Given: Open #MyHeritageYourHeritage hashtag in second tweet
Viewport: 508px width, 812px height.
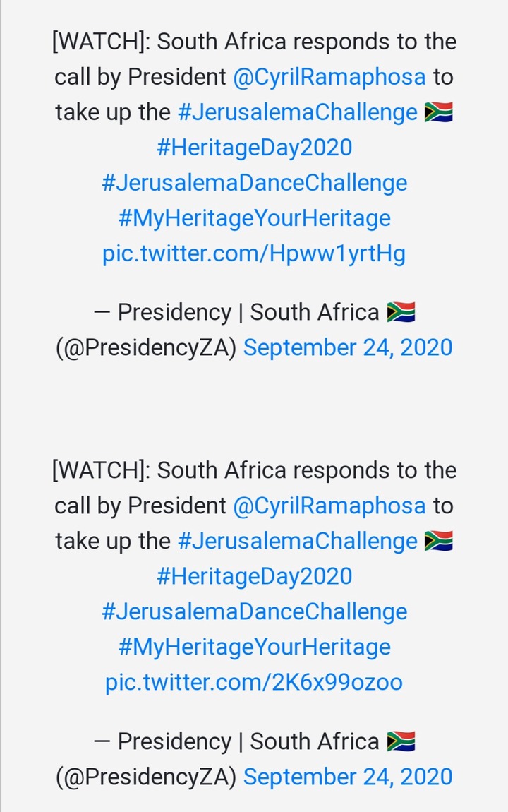Looking at the screenshot, I should point(255,647).
